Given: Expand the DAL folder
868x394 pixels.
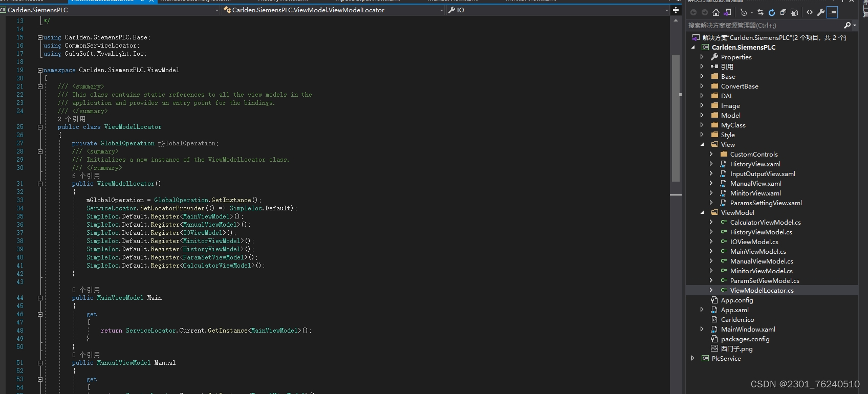Looking at the screenshot, I should tap(702, 96).
